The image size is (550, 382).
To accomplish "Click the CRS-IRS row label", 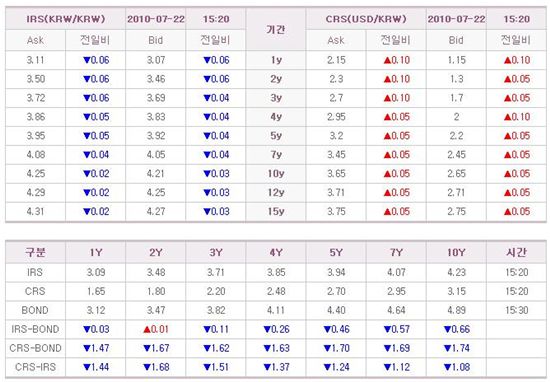I will tap(35, 367).
